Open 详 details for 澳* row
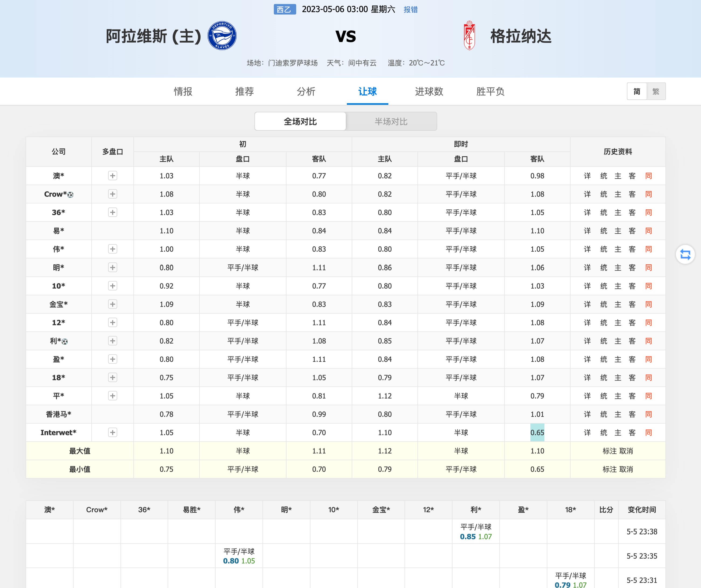Viewport: 701px width, 588px height. (587, 176)
